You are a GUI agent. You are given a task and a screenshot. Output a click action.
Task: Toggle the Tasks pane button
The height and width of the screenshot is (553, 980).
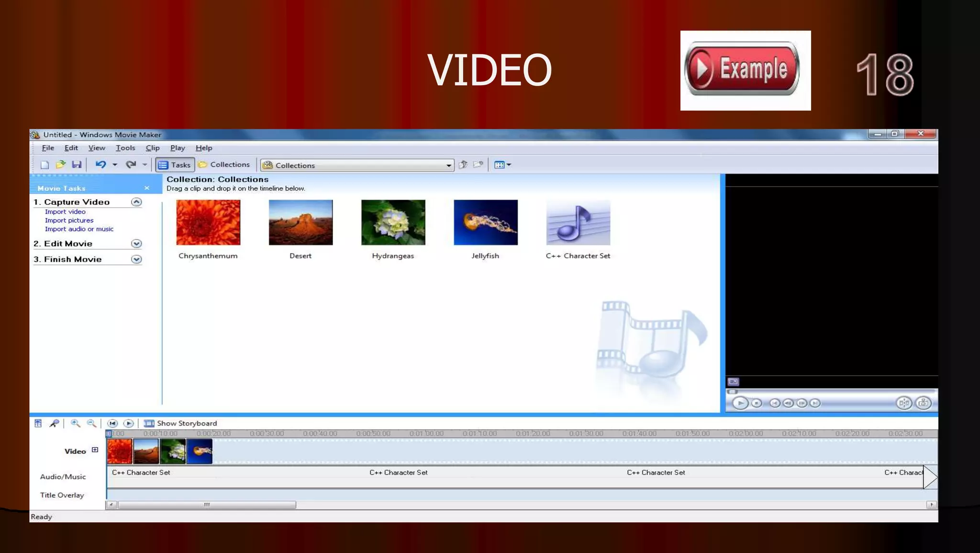pyautogui.click(x=175, y=165)
